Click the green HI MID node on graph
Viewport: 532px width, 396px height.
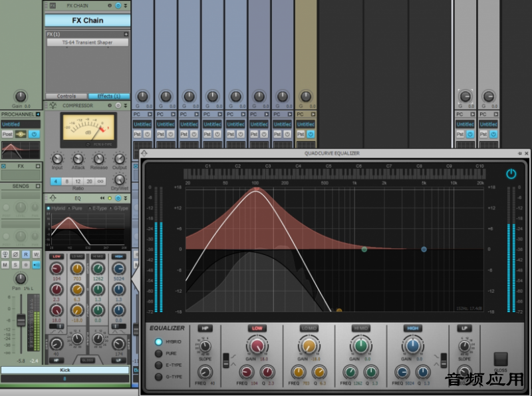(364, 250)
